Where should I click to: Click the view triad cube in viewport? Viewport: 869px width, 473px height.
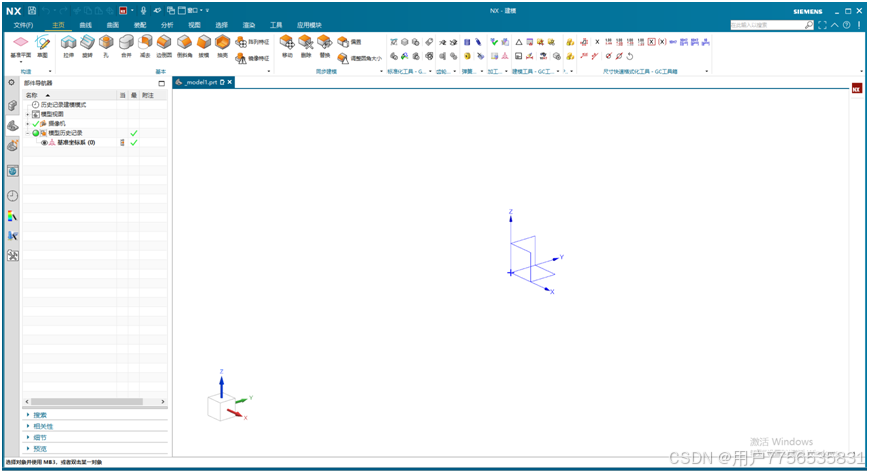(220, 408)
